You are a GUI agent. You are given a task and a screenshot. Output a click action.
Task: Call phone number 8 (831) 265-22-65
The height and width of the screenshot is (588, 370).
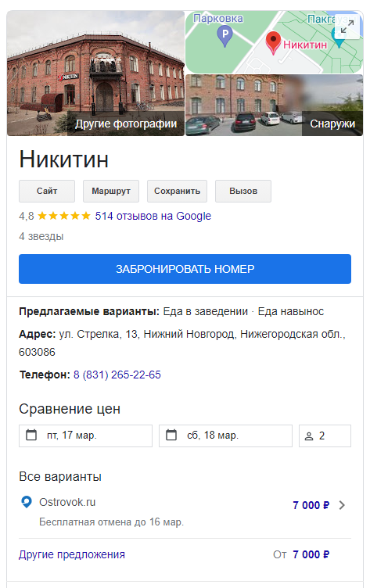117,375
